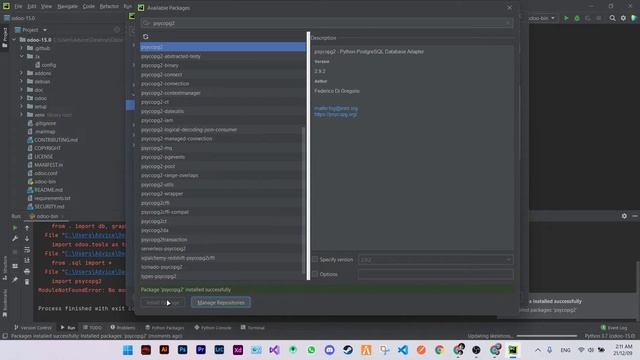Click the print icon in Run panel
Viewport: 640px width, 360px height.
[x=27, y=271]
